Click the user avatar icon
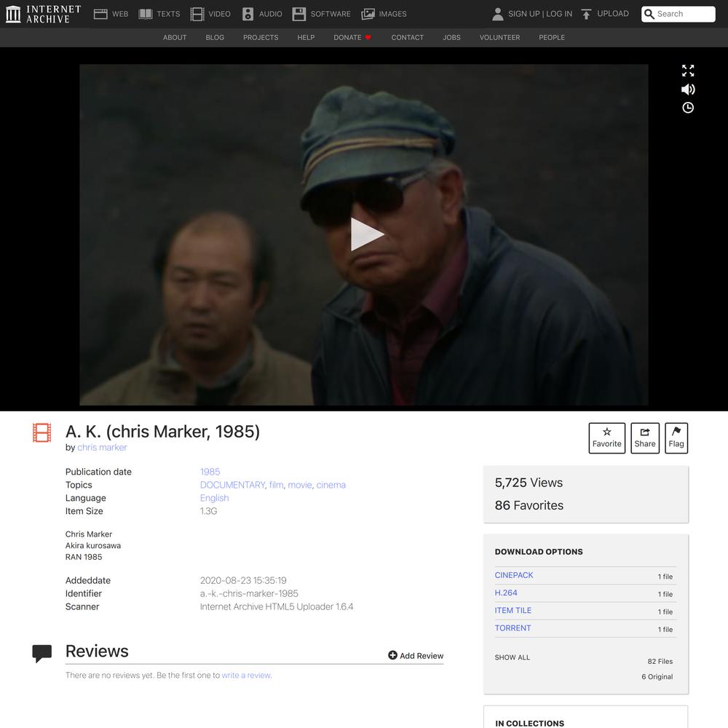This screenshot has width=728, height=728. (497, 14)
